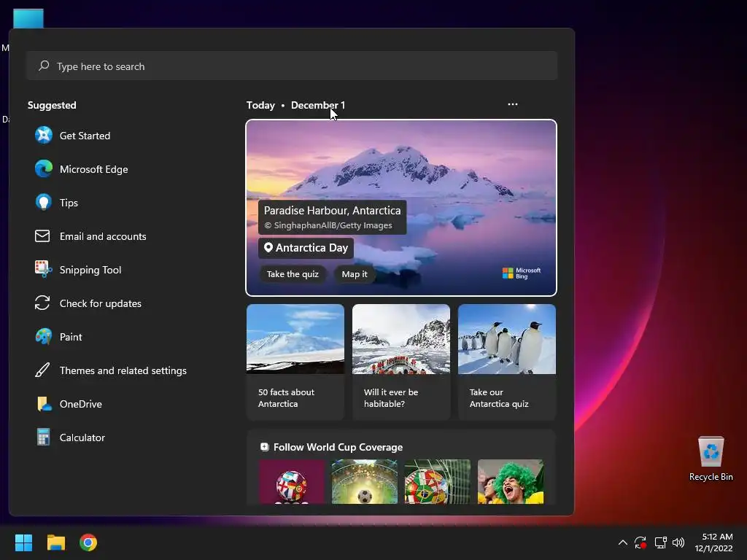Click the Paradise Harbour, Antarctica caption
The height and width of the screenshot is (560, 747).
[x=332, y=211]
